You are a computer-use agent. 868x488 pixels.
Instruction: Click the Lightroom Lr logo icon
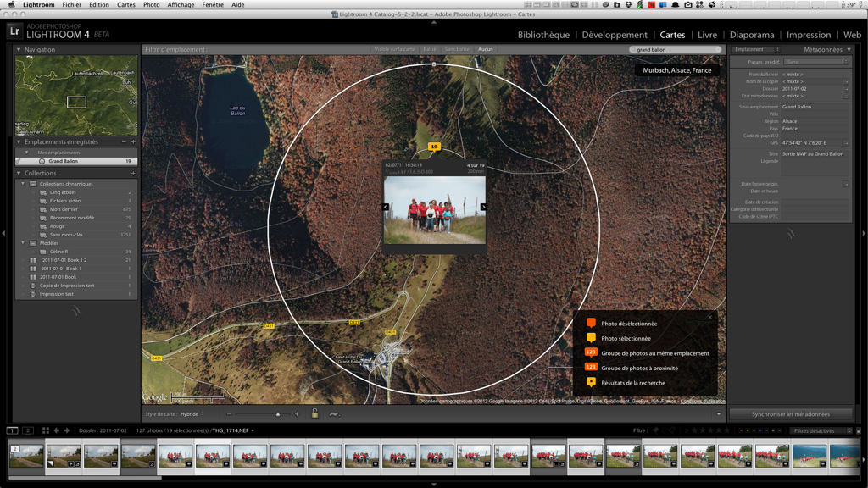15,31
